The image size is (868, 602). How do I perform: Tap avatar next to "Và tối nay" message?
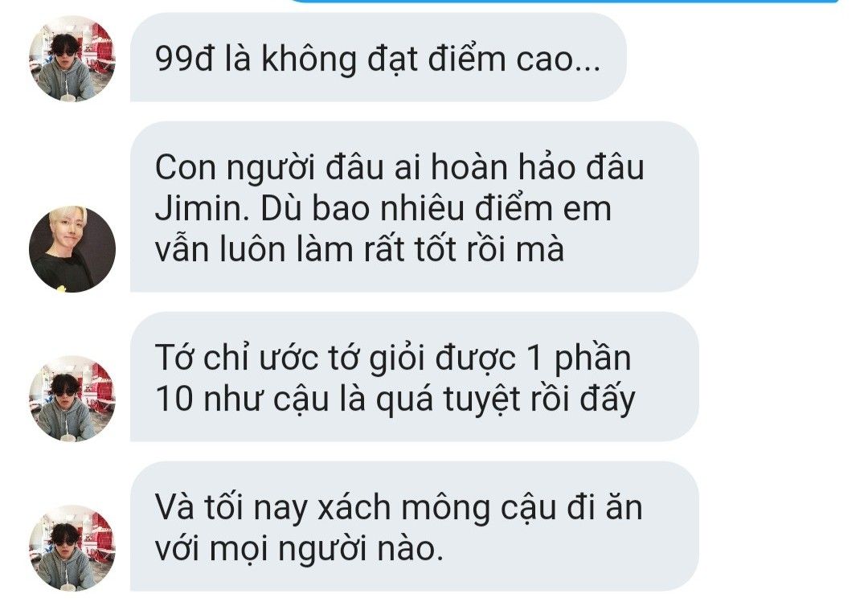[72, 547]
